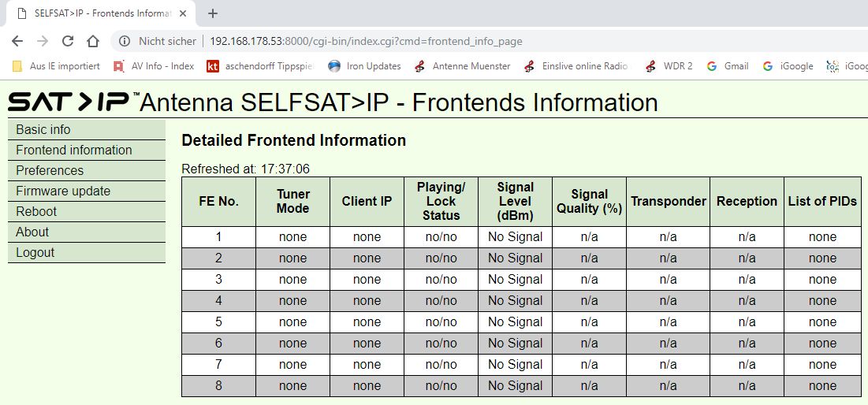Viewport: 868px width, 405px height.
Task: Click the site info icon beside Nicht sicher
Action: point(125,41)
